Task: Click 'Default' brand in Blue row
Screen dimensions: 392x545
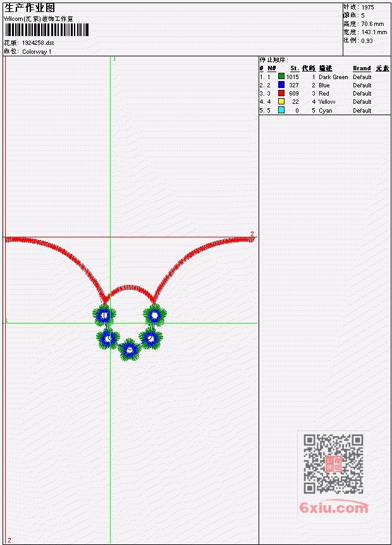Action: click(362, 85)
